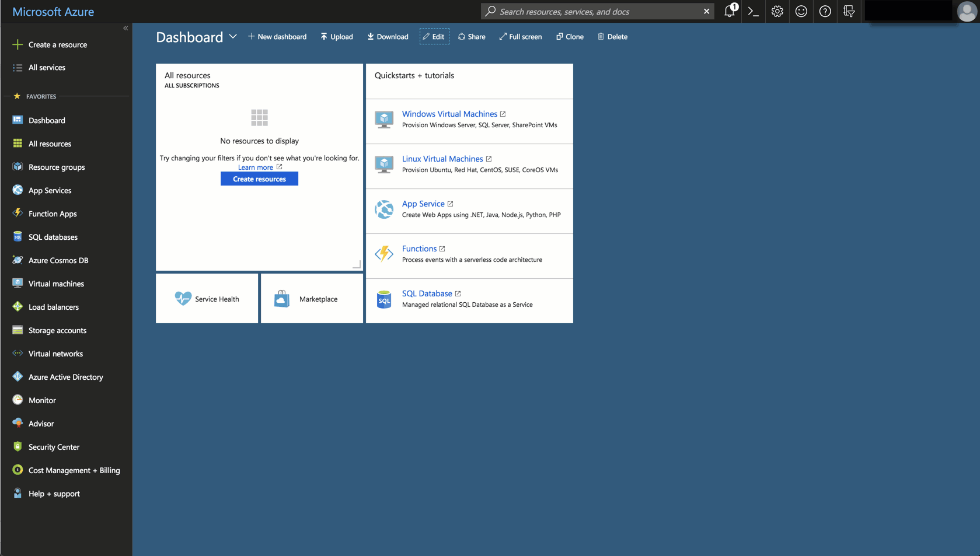Open Virtual machines in sidebar
Screen dimensions: 980x556
coord(56,284)
